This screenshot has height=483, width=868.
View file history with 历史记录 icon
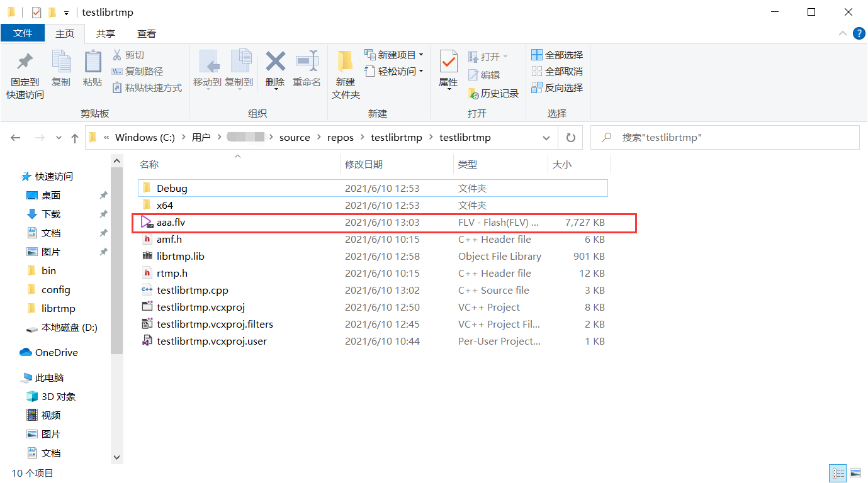point(493,93)
